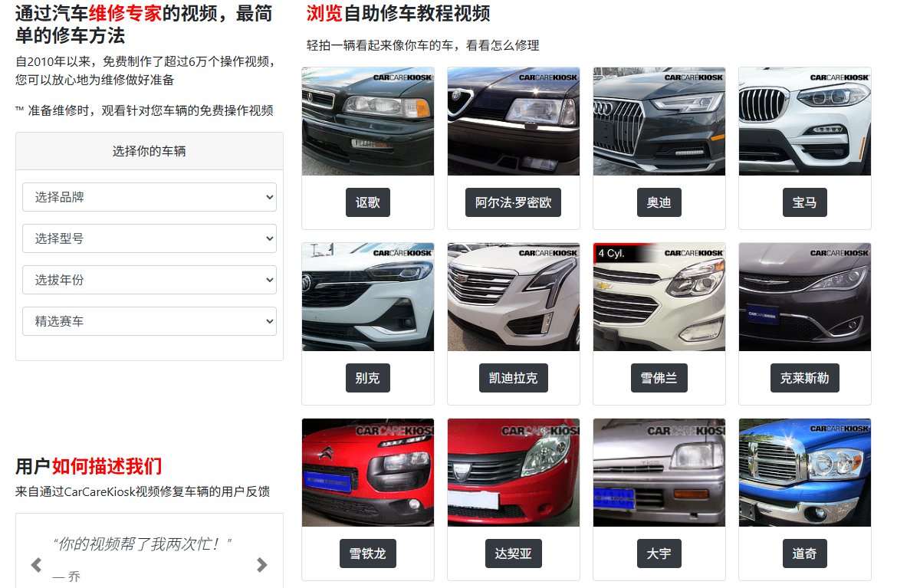
Task: Expand the 精选赛车 dropdown
Action: (x=149, y=321)
